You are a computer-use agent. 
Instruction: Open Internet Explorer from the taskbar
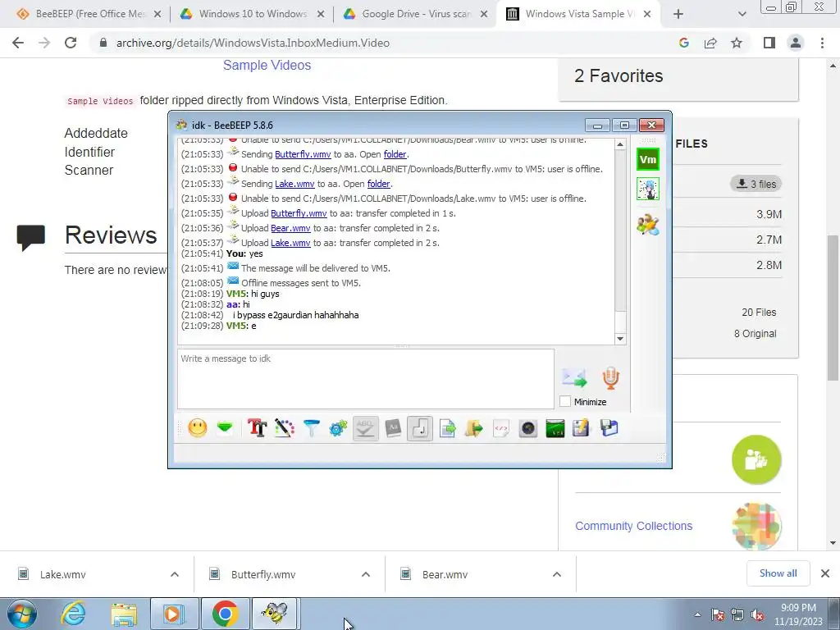coord(73,614)
